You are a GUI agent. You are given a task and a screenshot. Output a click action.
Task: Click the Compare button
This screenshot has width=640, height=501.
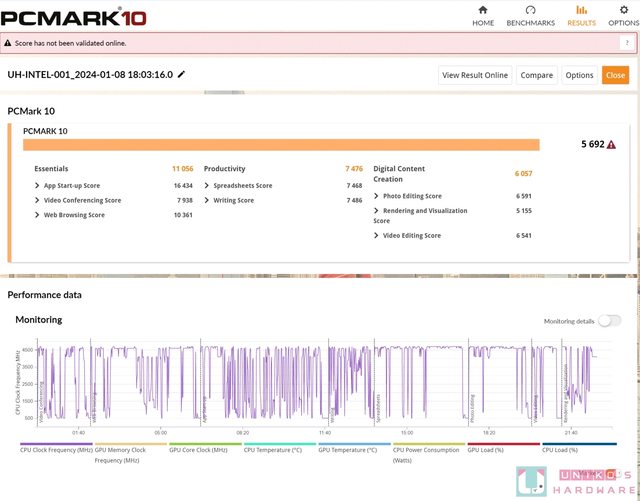[536, 75]
